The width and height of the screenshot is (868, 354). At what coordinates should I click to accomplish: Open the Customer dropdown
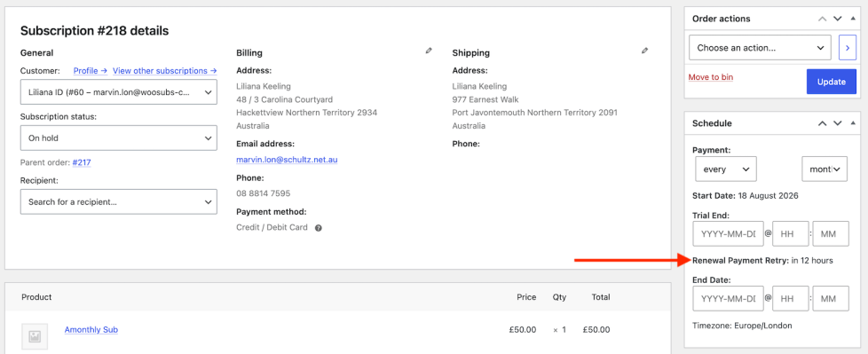coord(118,92)
